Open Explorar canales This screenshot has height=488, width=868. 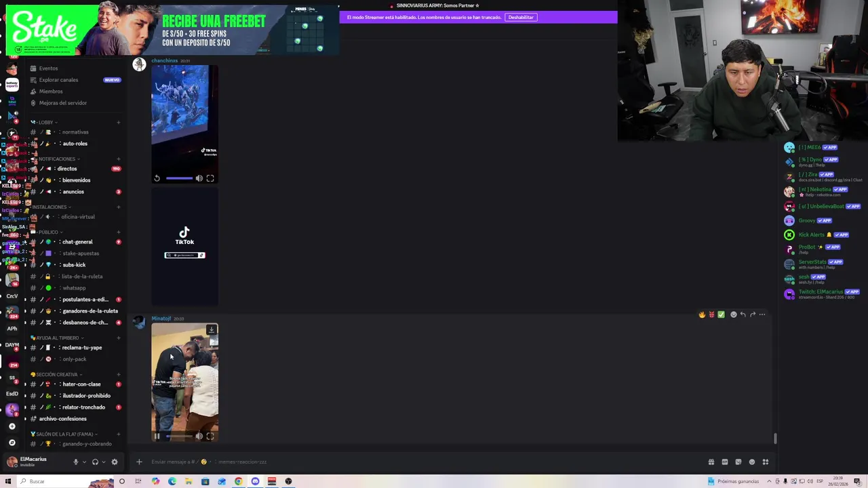click(x=58, y=80)
